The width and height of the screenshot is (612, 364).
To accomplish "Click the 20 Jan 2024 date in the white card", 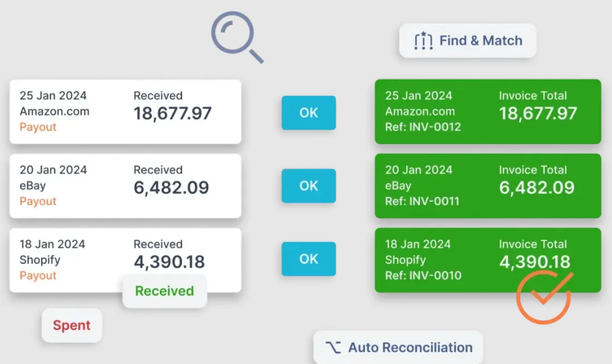I will [53, 170].
